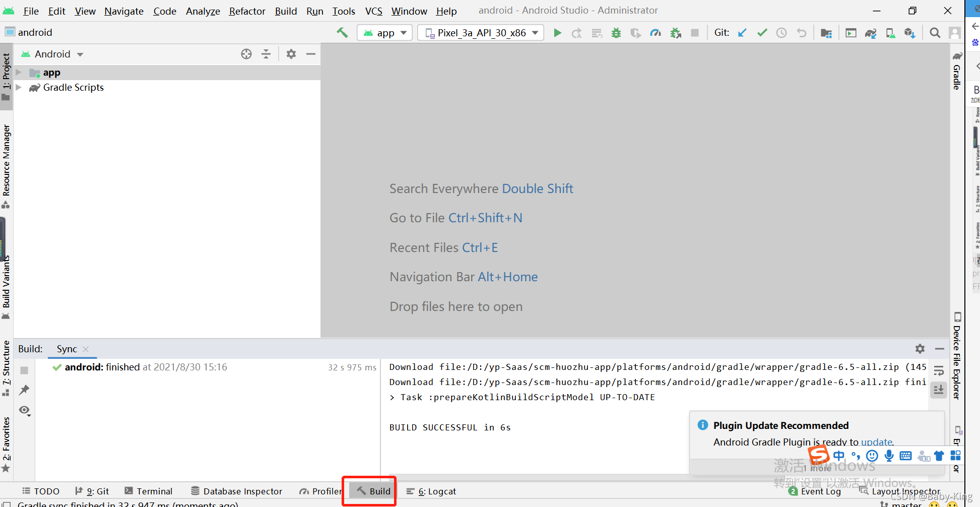980x507 pixels.
Task: Open the Build tool window button
Action: pyautogui.click(x=374, y=491)
